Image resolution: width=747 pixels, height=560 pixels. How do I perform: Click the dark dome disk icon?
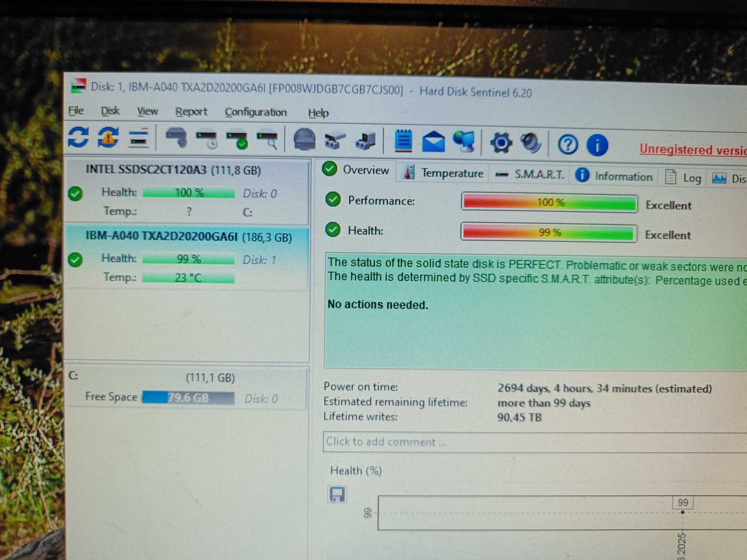tap(304, 140)
